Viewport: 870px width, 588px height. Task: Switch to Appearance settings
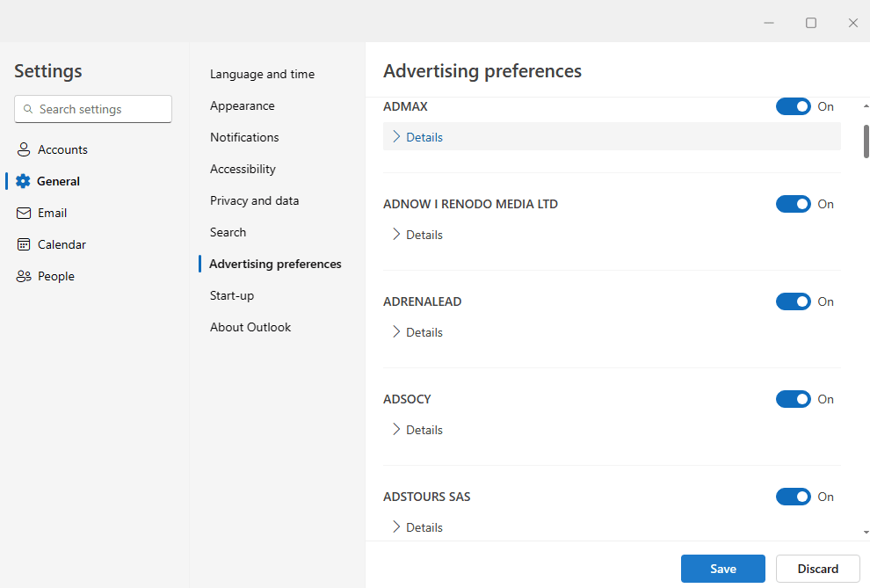(242, 105)
